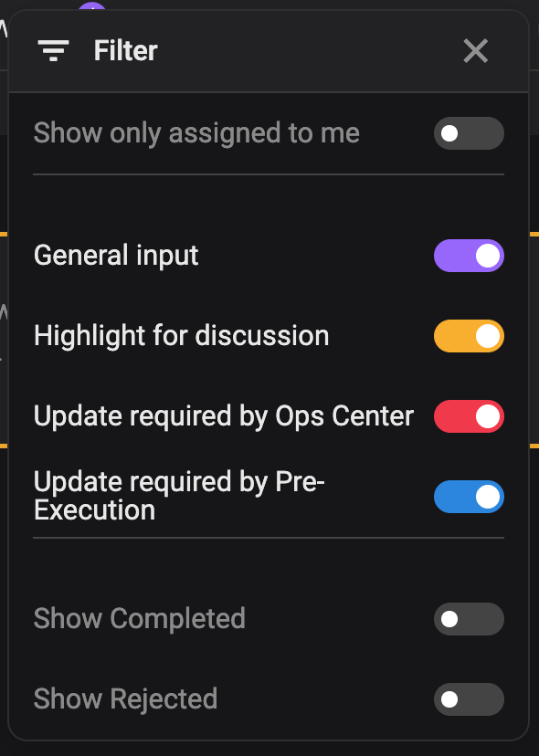The image size is (539, 756).
Task: Enable Show only assigned to me
Action: click(469, 133)
